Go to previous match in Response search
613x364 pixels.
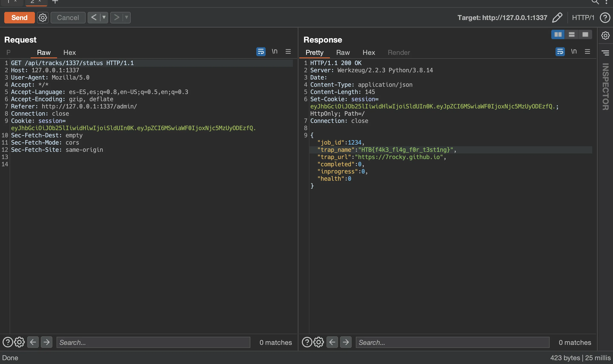[x=332, y=342]
